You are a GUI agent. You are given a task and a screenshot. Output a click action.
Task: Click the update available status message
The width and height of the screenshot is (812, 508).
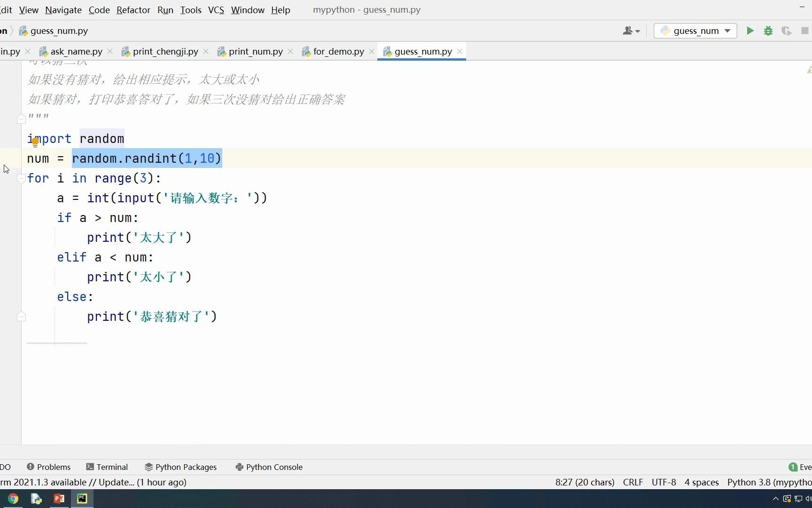click(94, 482)
